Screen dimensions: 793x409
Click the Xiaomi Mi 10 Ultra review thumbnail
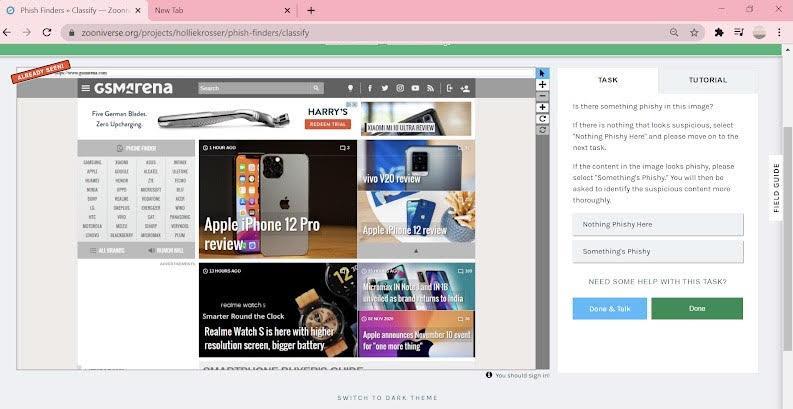tap(416, 119)
